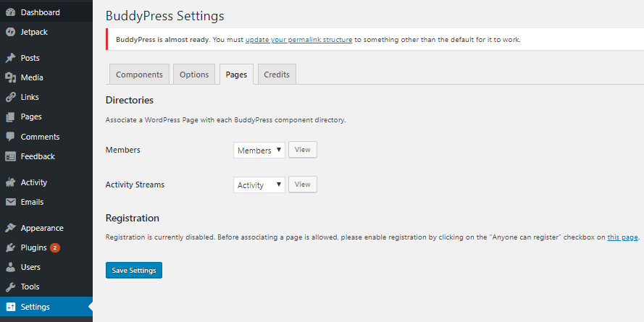Click the Posts pushpin icon
The width and height of the screenshot is (644, 322).
10,58
